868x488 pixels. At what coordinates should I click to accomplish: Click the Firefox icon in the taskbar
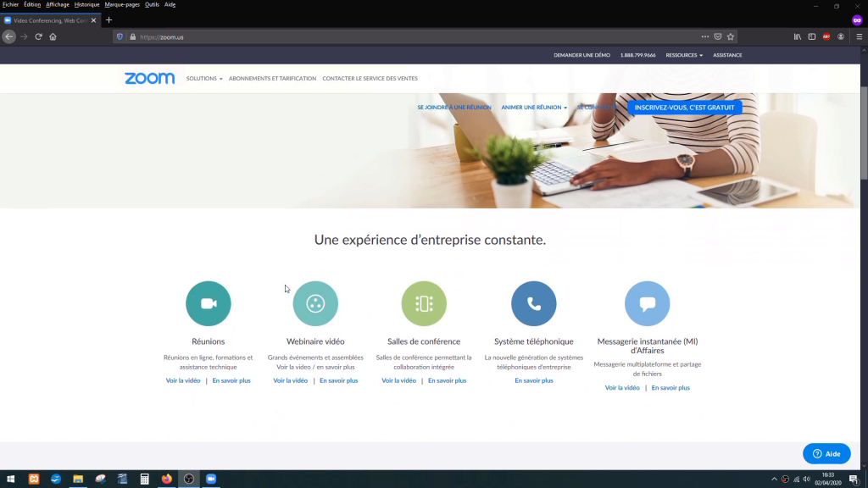click(167, 479)
